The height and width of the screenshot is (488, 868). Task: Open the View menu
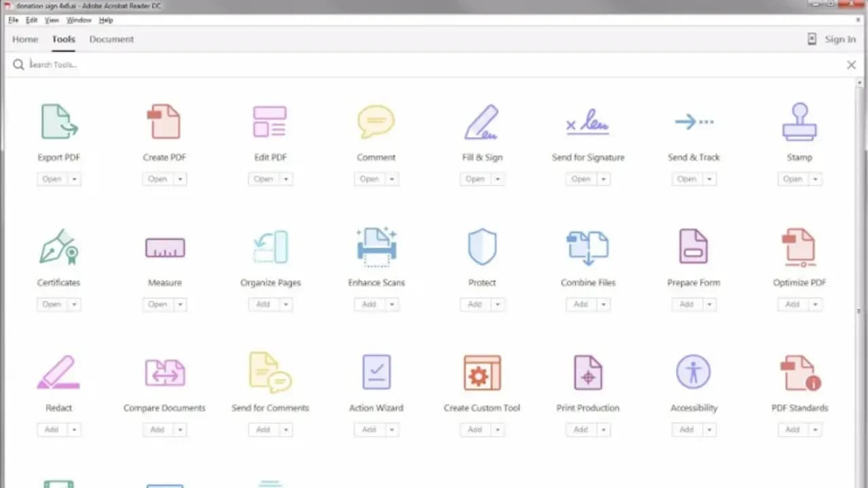[52, 20]
